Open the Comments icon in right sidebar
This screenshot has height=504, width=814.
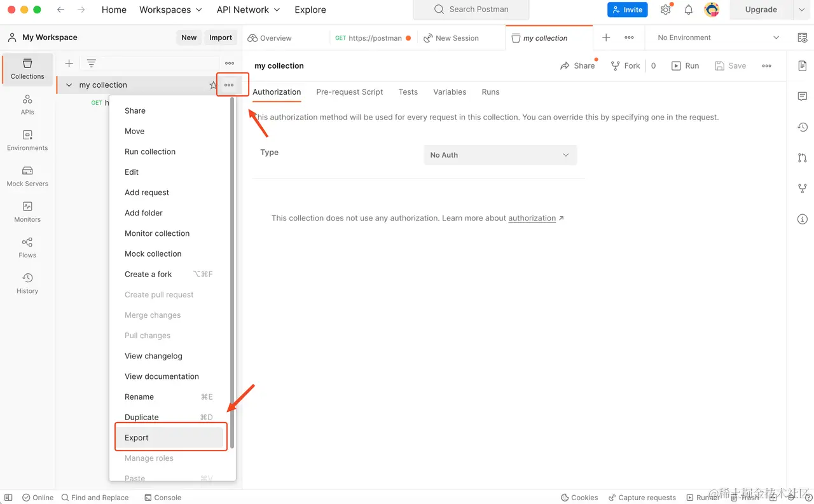point(803,97)
